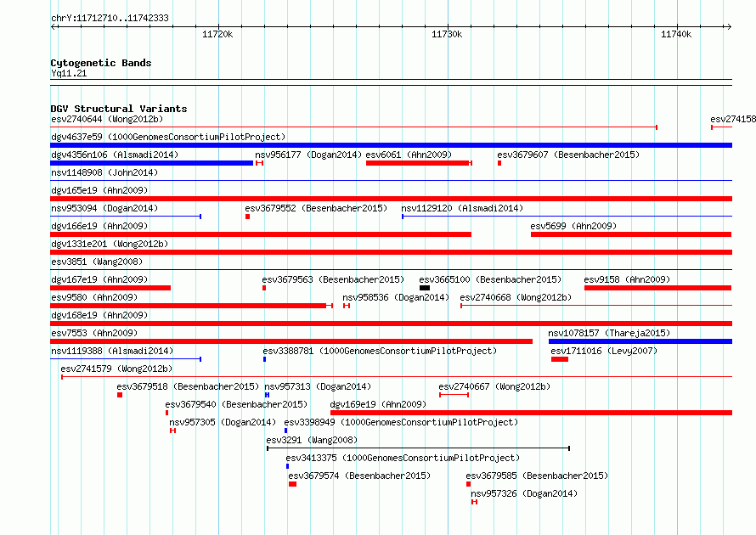The image size is (756, 535).
Task: Select esv9580 (Ahn2009) label
Action: click(94, 297)
